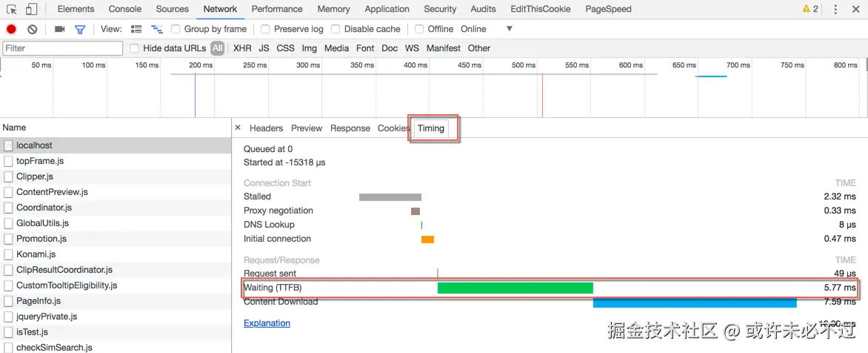Open the warnings indicator showing 2
The height and width of the screenshot is (353, 868).
tap(810, 10)
